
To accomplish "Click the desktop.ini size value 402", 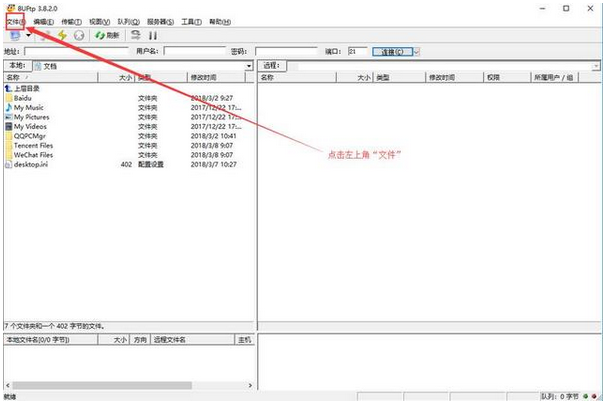I will [126, 164].
